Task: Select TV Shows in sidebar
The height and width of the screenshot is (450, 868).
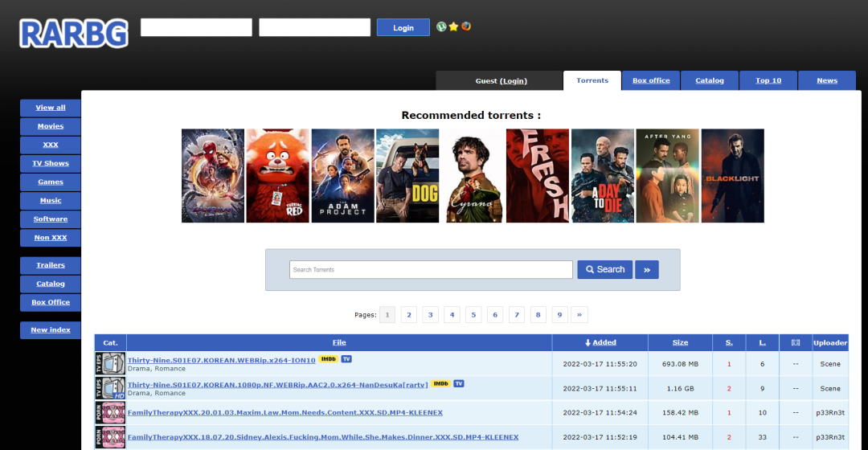Action: tap(51, 163)
